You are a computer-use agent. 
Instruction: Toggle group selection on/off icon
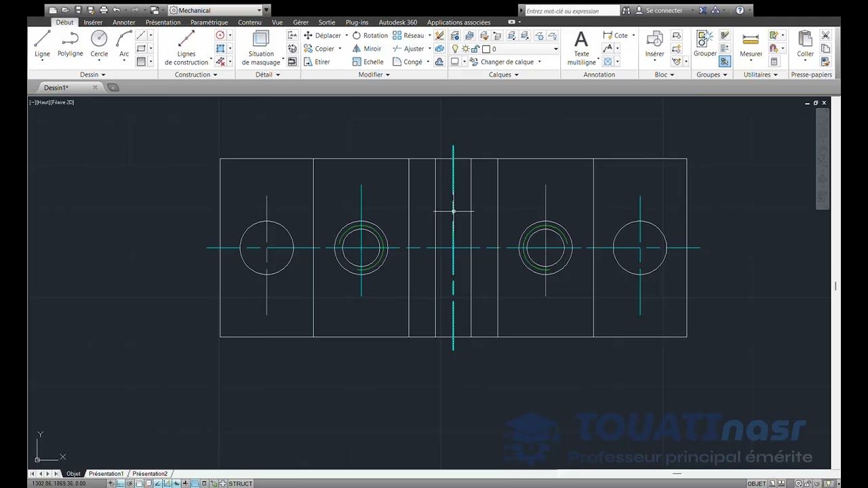[725, 62]
